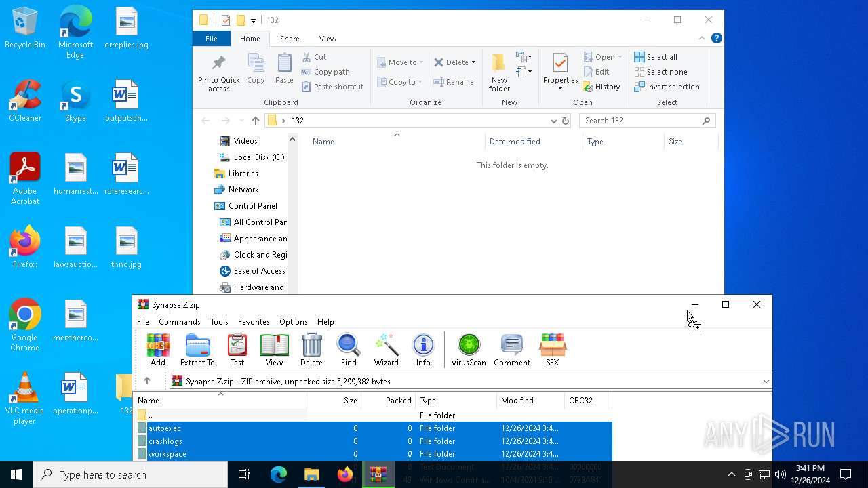Viewport: 868px width, 488px height.
Task: Click Invert selection in Explorer
Action: pyautogui.click(x=667, y=87)
